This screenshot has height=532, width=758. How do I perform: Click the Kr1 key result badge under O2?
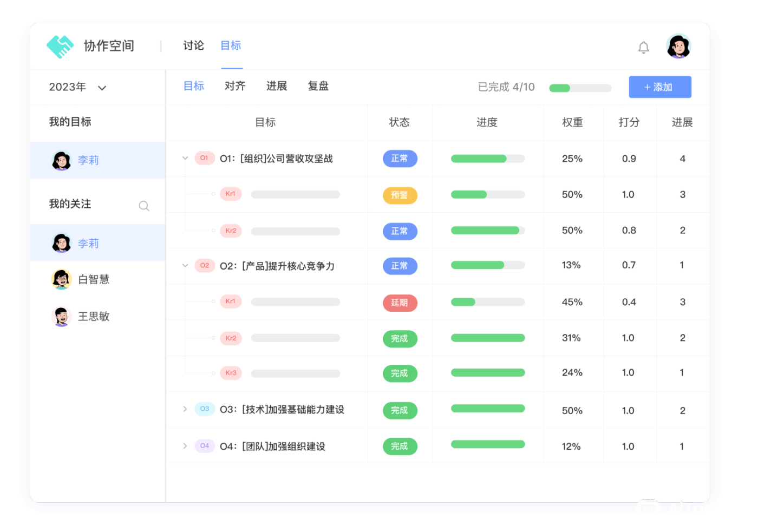tap(231, 301)
